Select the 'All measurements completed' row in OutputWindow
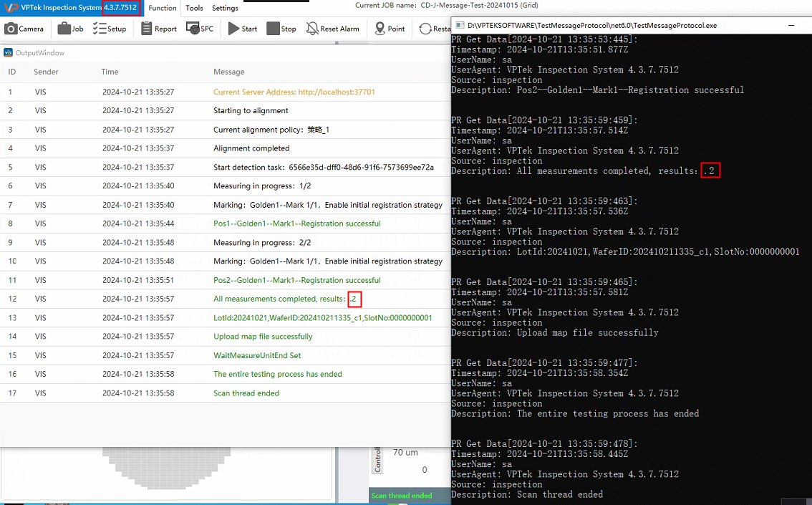Screen dimensions: 812x505 226,299
